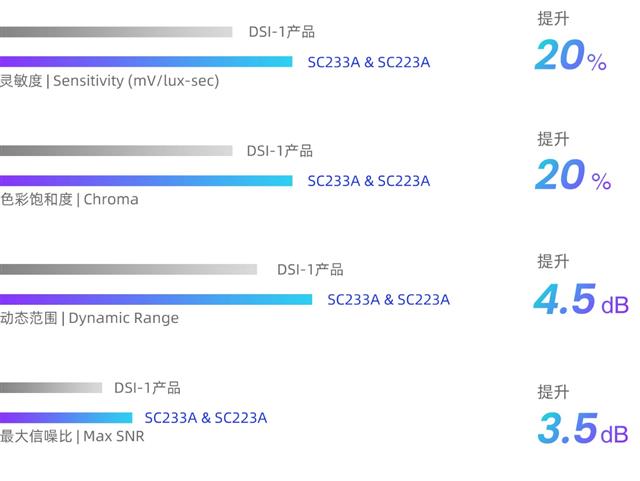Select the 色彩饱和度 | Chroma label
This screenshot has width=640, height=481.
point(69,199)
